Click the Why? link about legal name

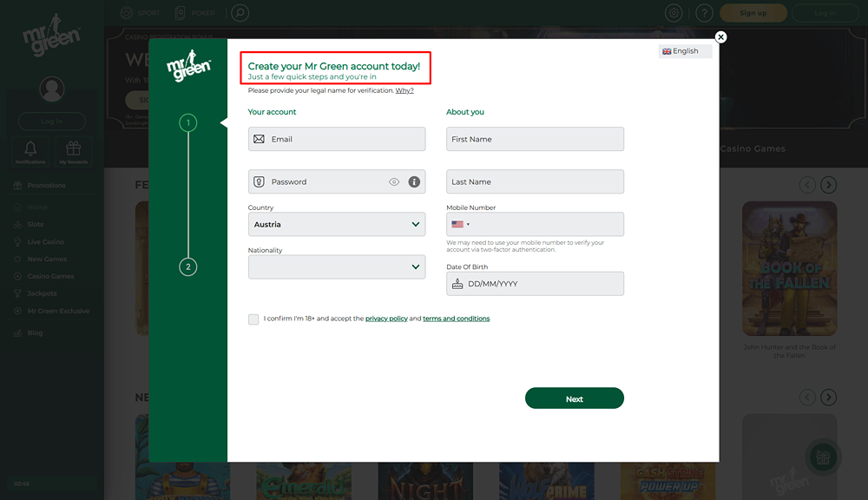pos(404,90)
